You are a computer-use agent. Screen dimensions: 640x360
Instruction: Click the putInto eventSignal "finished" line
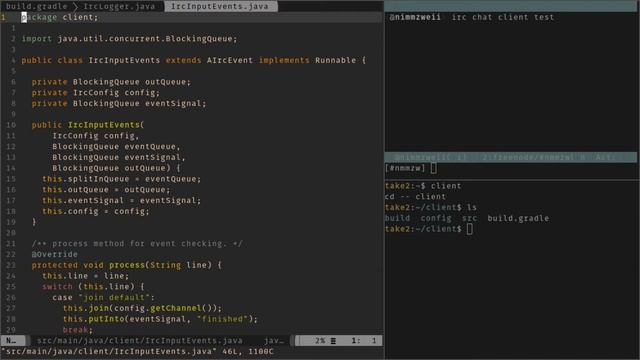pyautogui.click(x=160, y=319)
